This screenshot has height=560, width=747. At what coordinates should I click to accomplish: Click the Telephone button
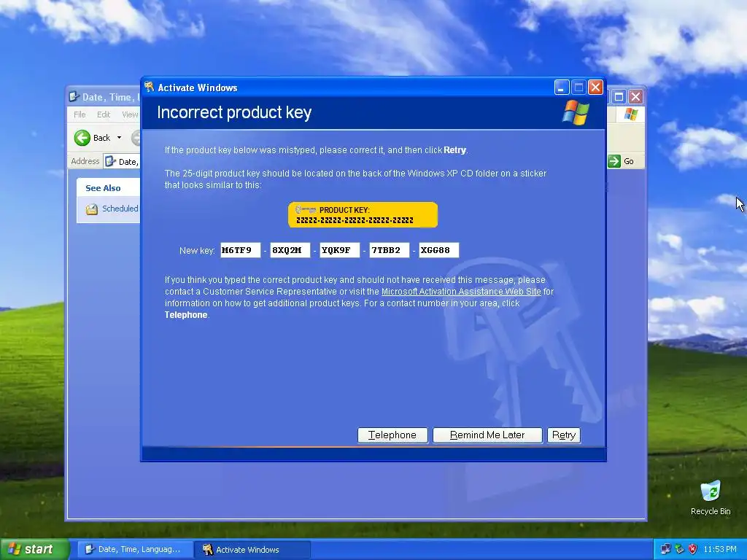[x=392, y=435]
